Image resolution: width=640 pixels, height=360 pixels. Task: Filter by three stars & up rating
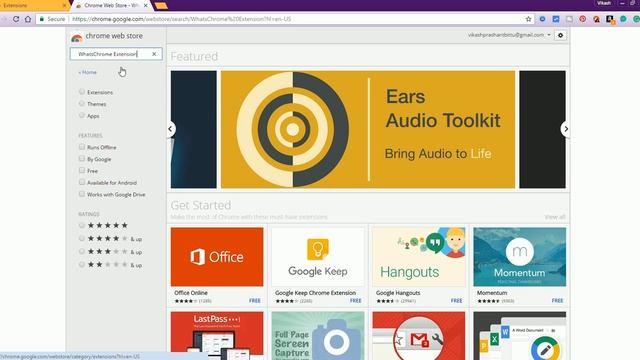82,251
